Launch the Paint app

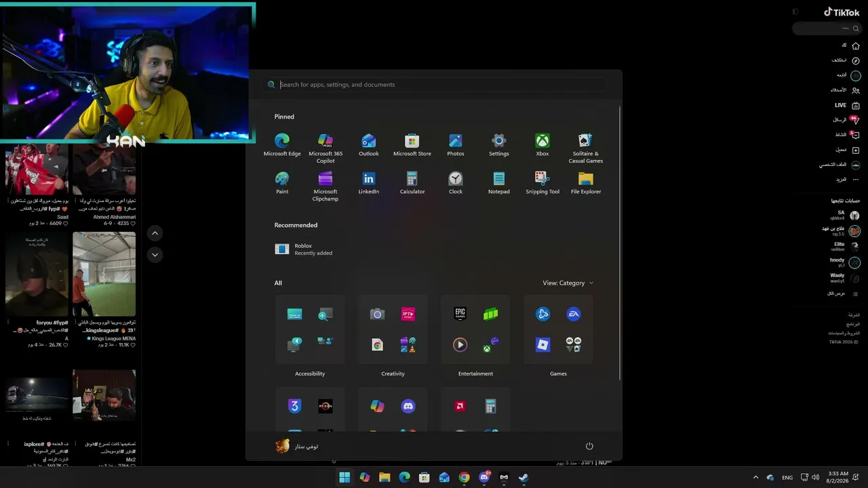(x=282, y=183)
